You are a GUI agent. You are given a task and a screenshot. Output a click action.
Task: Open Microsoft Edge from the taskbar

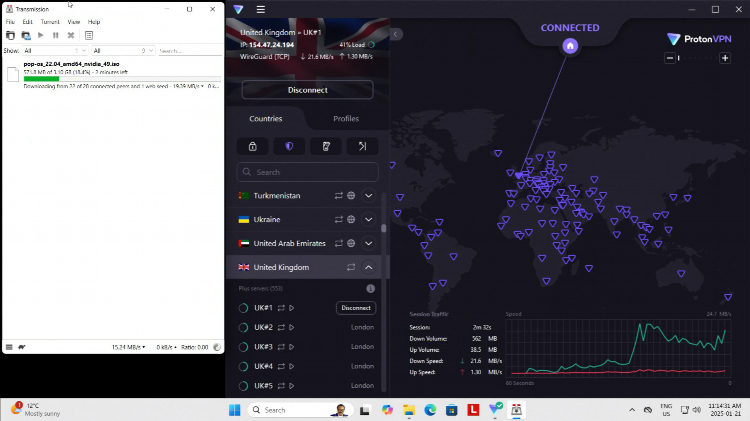click(x=430, y=410)
